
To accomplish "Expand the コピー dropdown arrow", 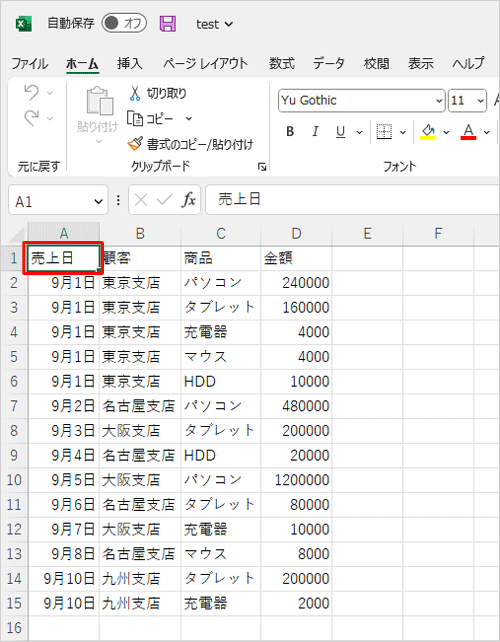I will 189,119.
